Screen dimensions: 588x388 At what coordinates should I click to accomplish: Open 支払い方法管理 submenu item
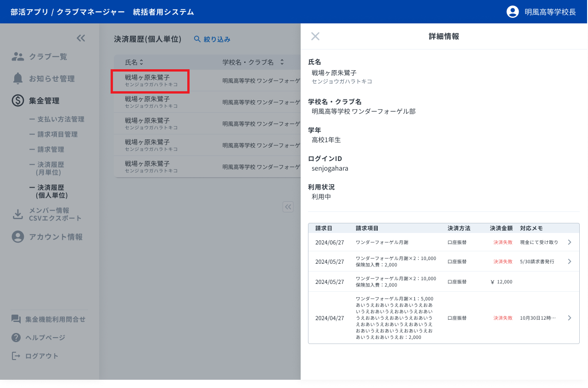(x=57, y=119)
